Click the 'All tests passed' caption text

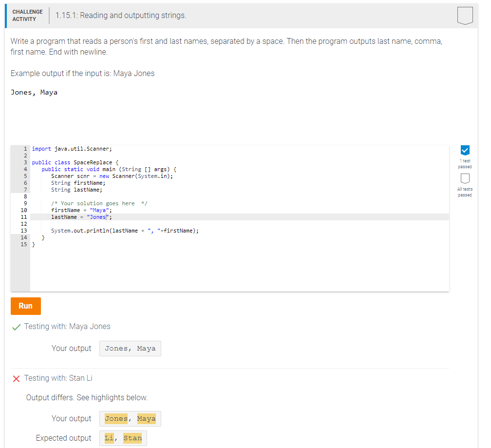(465, 192)
